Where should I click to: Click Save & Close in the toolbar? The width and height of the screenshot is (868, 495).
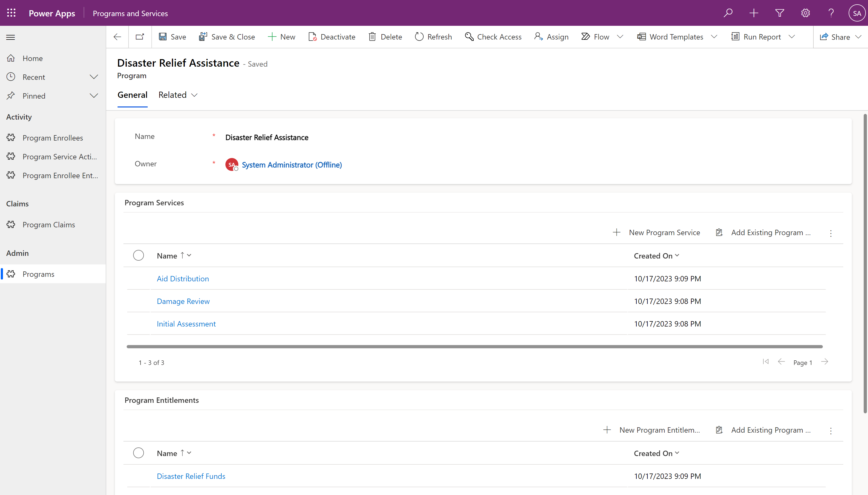[x=227, y=37]
